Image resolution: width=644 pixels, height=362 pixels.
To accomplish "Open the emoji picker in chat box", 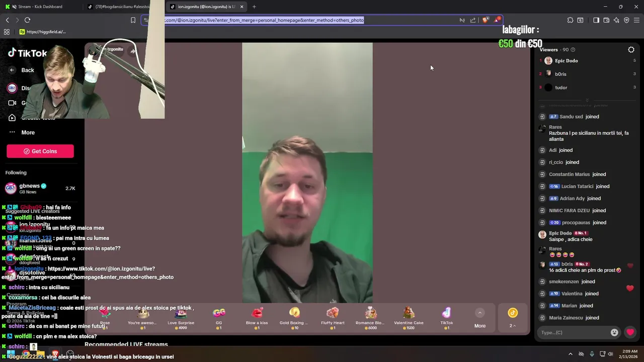I will (614, 332).
